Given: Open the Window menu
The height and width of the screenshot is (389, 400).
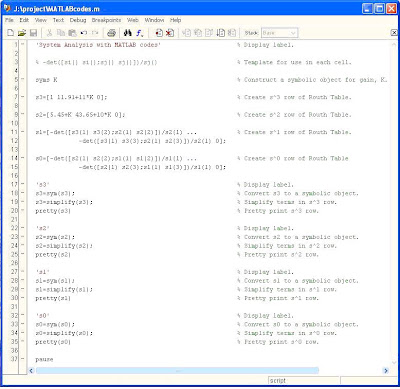Looking at the screenshot, I should point(154,20).
